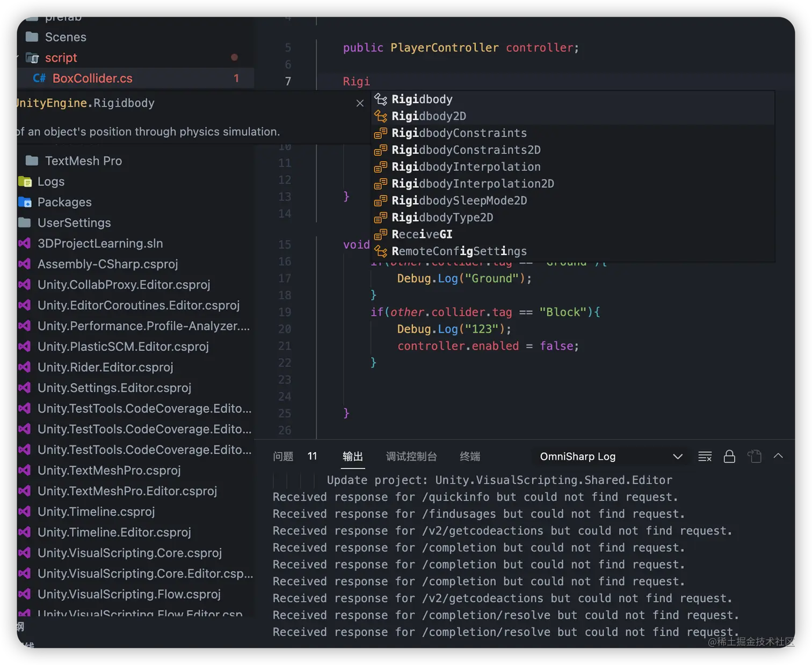Image resolution: width=812 pixels, height=665 pixels.
Task: Toggle the output scroll lock icon
Action: 729,457
